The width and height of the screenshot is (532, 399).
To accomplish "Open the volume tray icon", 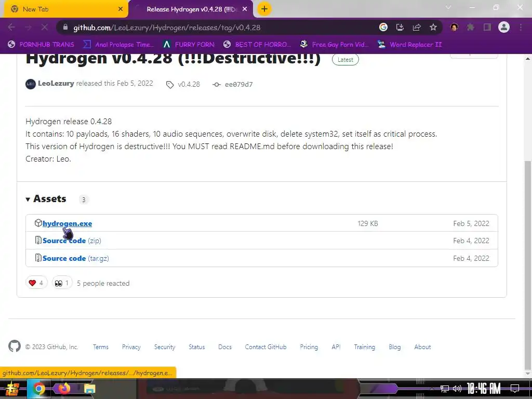I will [x=457, y=389].
